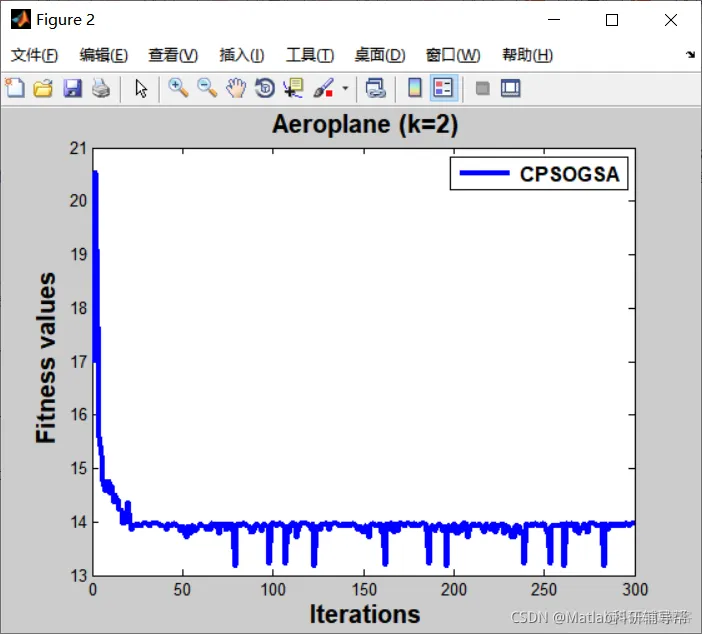Click the x-axis tick label 250
Image resolution: width=702 pixels, height=634 pixels.
(x=544, y=590)
